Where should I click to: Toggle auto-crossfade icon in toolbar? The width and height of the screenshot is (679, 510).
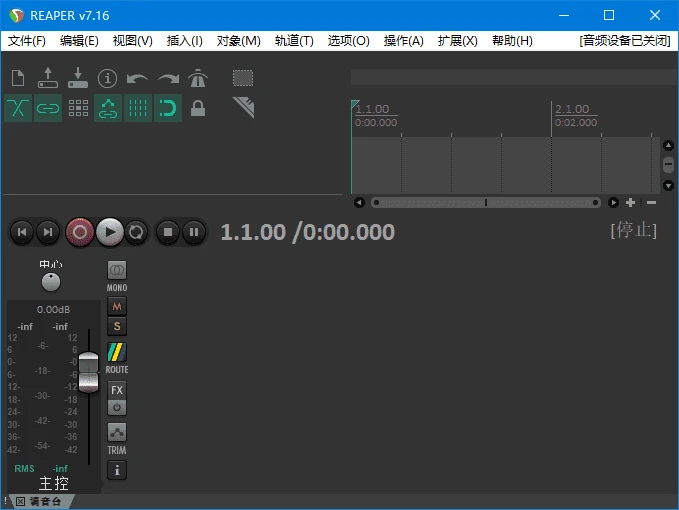[x=18, y=108]
